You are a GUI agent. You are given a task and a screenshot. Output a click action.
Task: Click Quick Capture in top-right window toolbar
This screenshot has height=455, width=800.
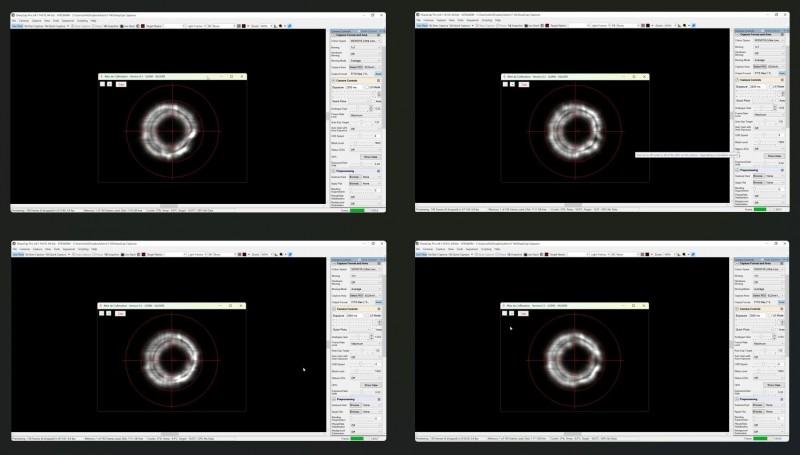coord(459,26)
